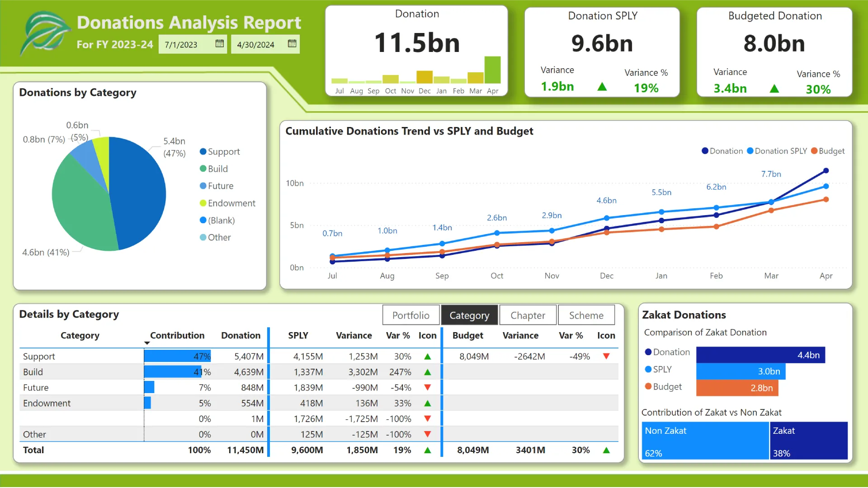Sort table by the Donation column header

pyautogui.click(x=241, y=336)
